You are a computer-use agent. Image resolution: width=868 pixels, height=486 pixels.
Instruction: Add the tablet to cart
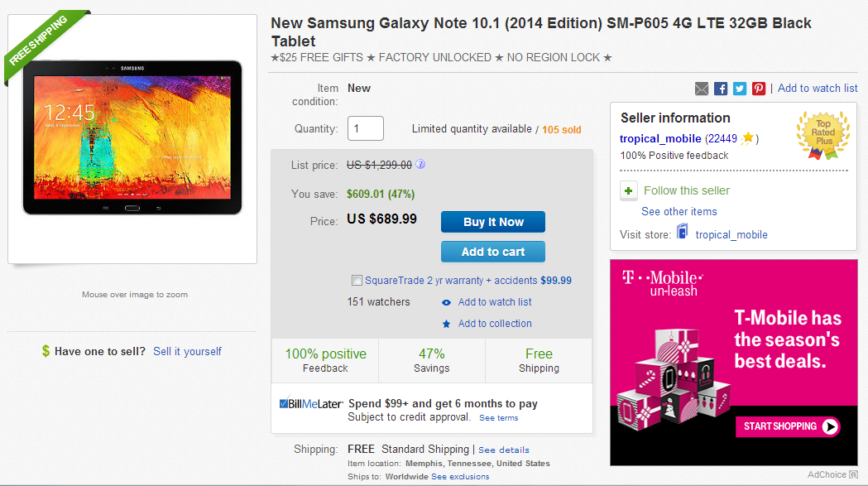pos(492,252)
